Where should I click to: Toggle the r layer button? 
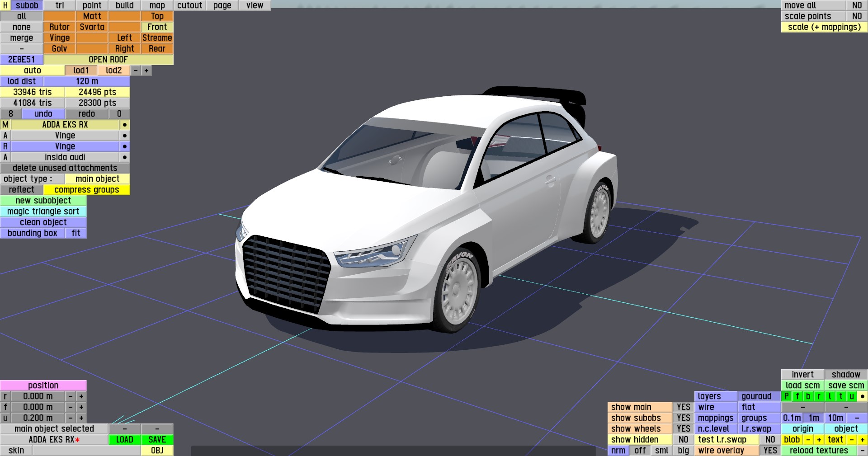(819, 396)
